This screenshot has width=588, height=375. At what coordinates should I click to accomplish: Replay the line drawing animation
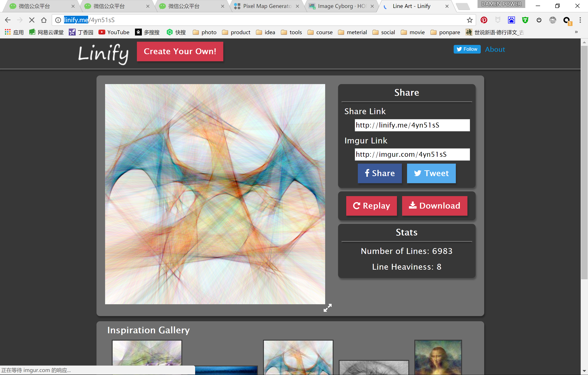tap(371, 206)
